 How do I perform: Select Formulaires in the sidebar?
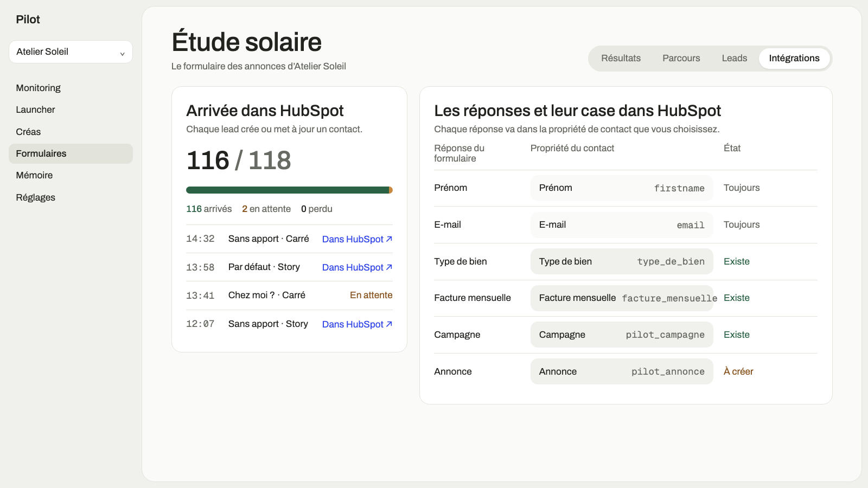pyautogui.click(x=71, y=153)
